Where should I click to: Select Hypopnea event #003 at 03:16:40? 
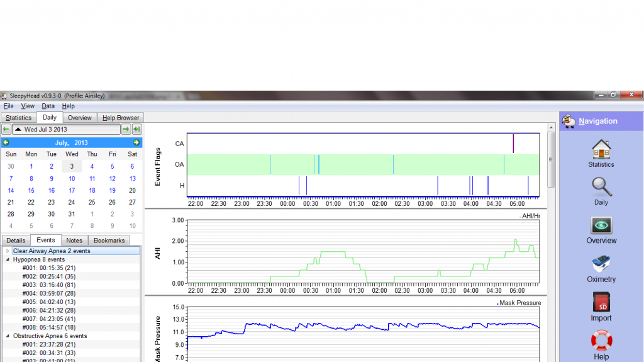click(48, 285)
